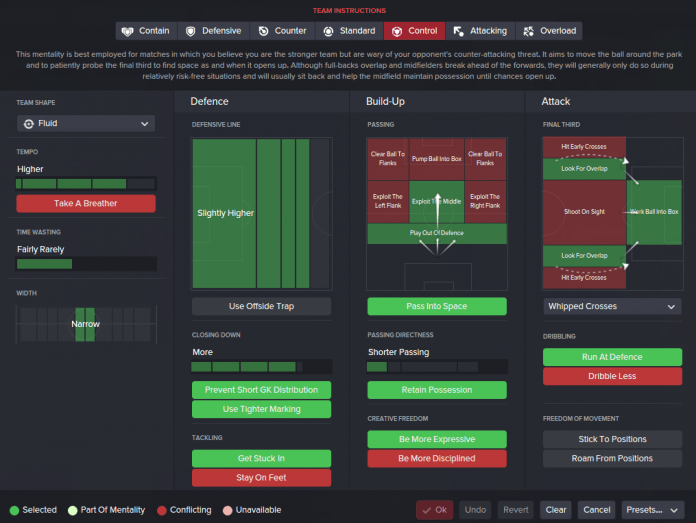Viewport: 696px width, 523px height.
Task: Toggle Use Tighter Marking instruction
Action: 261,409
